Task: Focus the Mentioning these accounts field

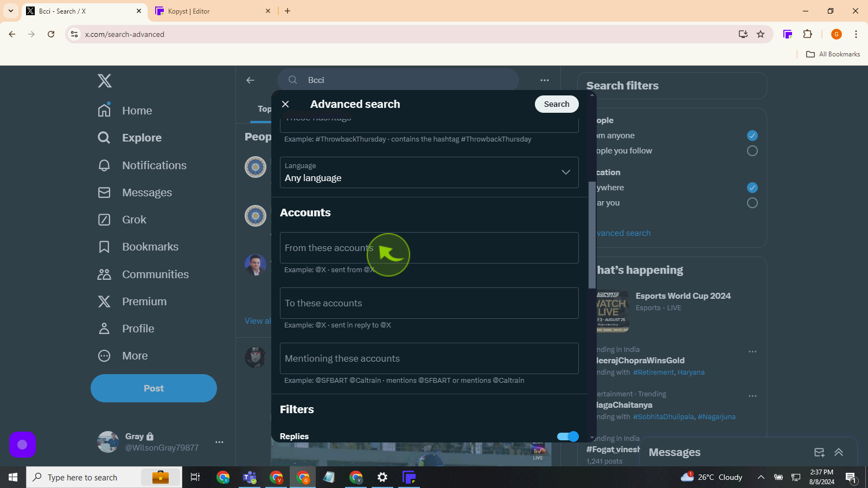Action: (x=429, y=358)
